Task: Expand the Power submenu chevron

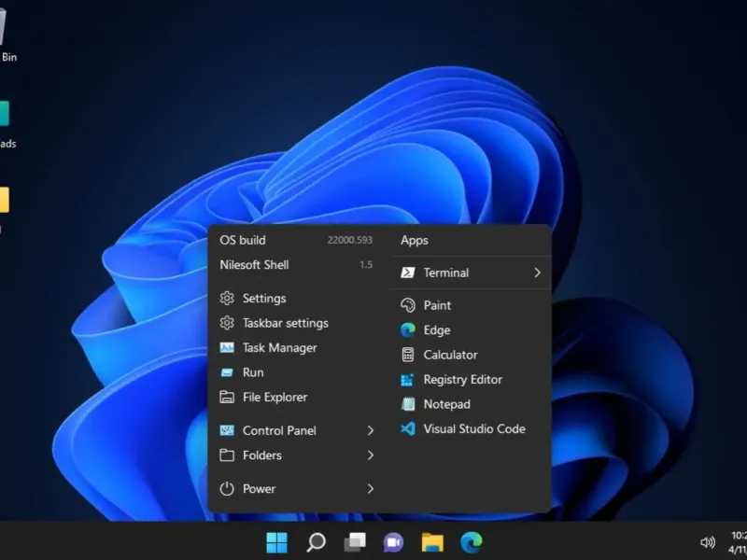Action: 371,488
